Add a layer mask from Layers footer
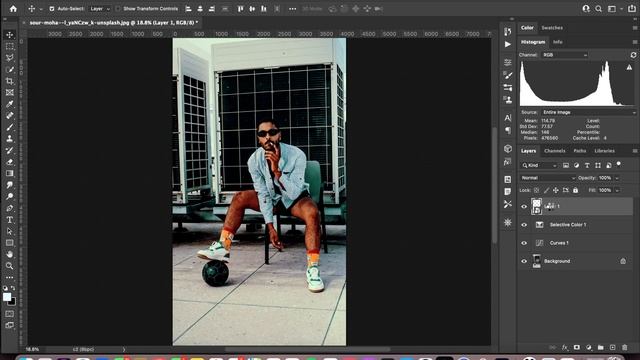The width and height of the screenshot is (640, 360). click(577, 347)
